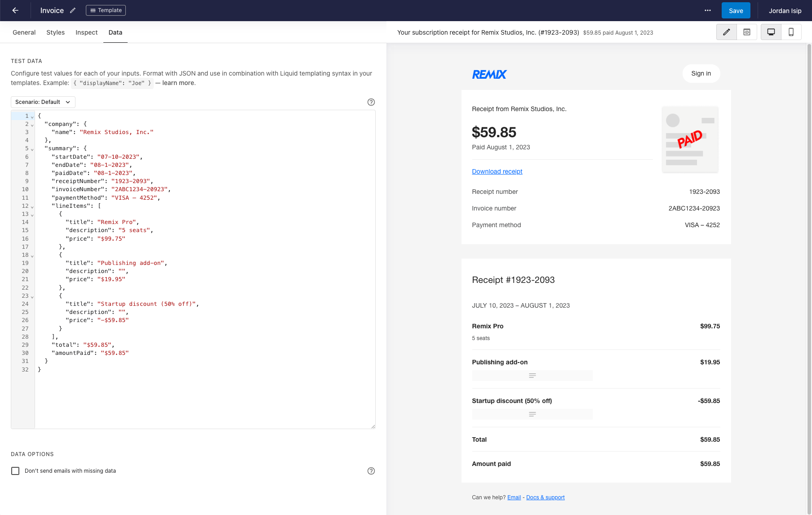Select the edit pencil mode icon
The width and height of the screenshot is (812, 515).
pos(727,32)
